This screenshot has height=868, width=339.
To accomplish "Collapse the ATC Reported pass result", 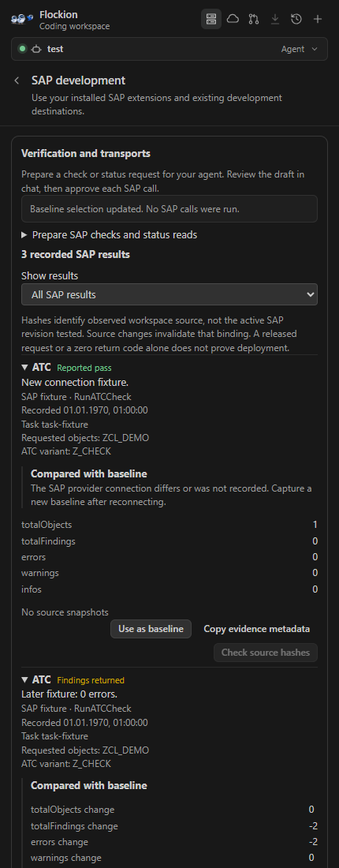I will (24, 367).
